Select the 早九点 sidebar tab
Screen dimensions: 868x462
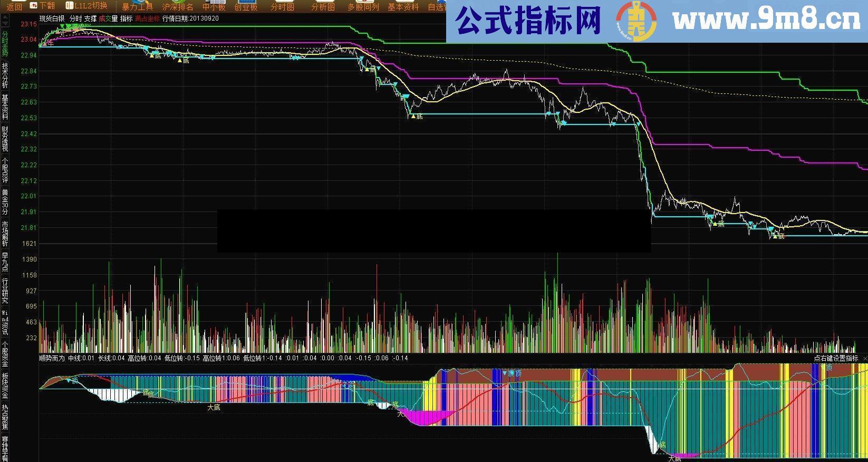pos(5,262)
